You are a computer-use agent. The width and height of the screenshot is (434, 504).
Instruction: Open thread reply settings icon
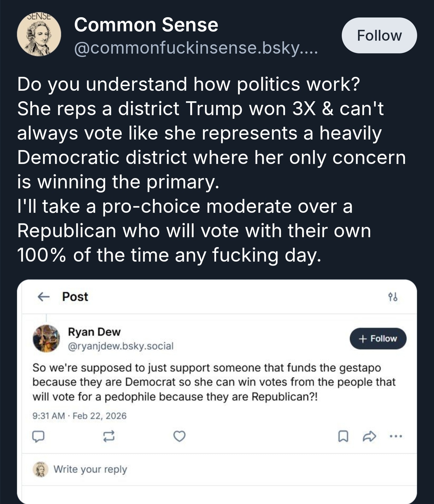point(393,297)
